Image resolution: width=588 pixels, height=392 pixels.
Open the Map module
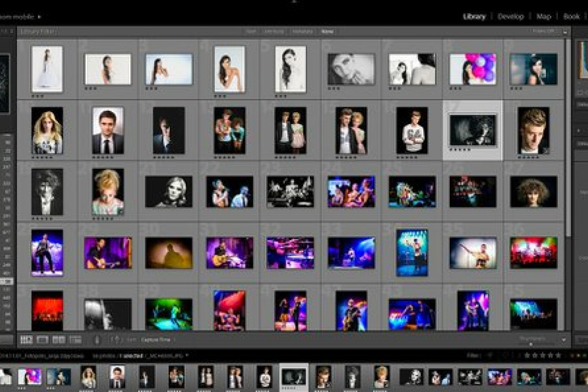click(543, 16)
